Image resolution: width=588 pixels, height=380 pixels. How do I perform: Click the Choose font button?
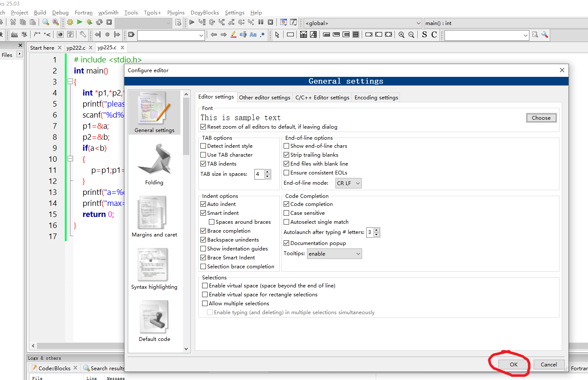tap(541, 118)
